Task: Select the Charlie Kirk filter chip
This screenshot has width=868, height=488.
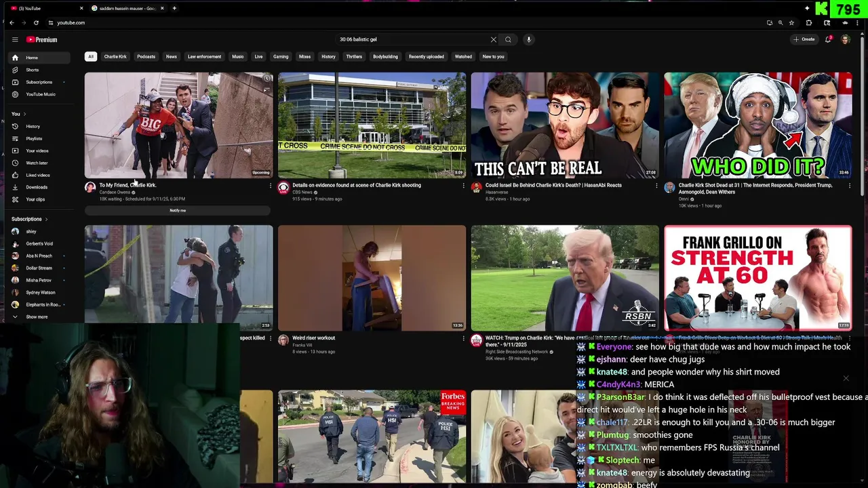Action: click(115, 57)
